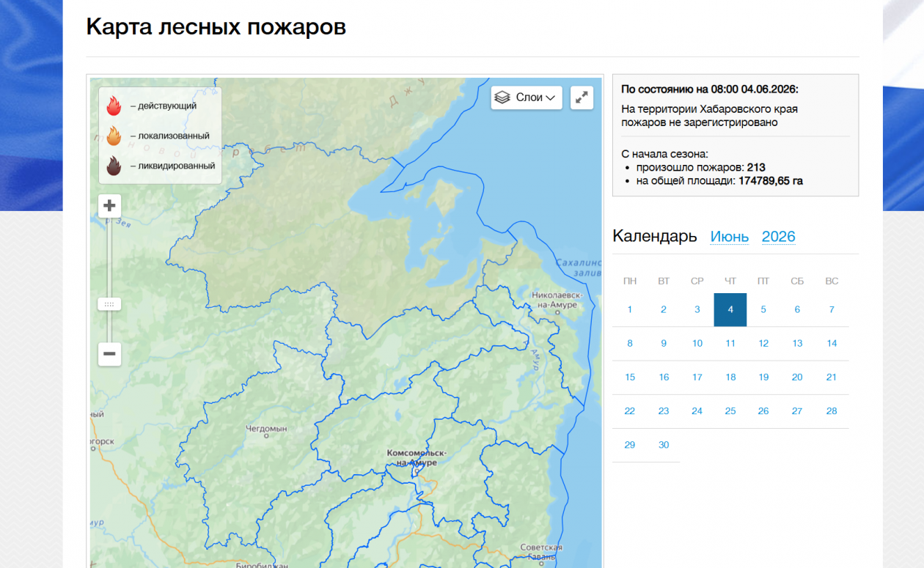Viewport: 924px width, 568px height.
Task: Click the Календарь heading
Action: pyautogui.click(x=655, y=236)
